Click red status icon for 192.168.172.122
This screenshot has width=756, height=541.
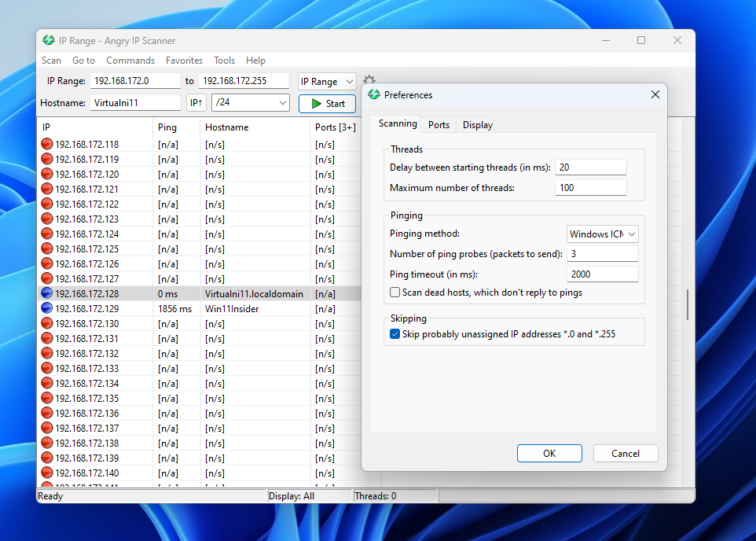click(x=47, y=204)
